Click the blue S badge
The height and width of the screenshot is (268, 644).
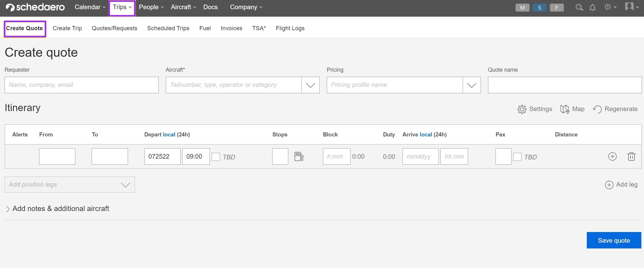point(539,7)
